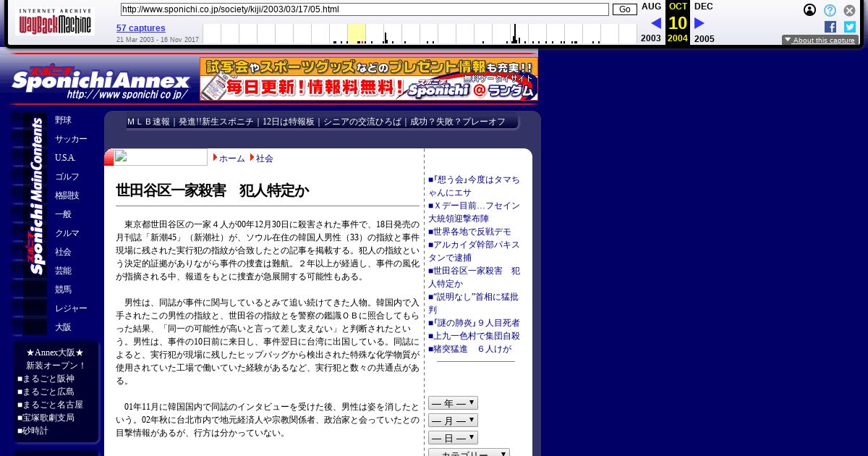This screenshot has height=456, width=868.
Task: Open the 日 (day) dropdown
Action: pos(453,438)
